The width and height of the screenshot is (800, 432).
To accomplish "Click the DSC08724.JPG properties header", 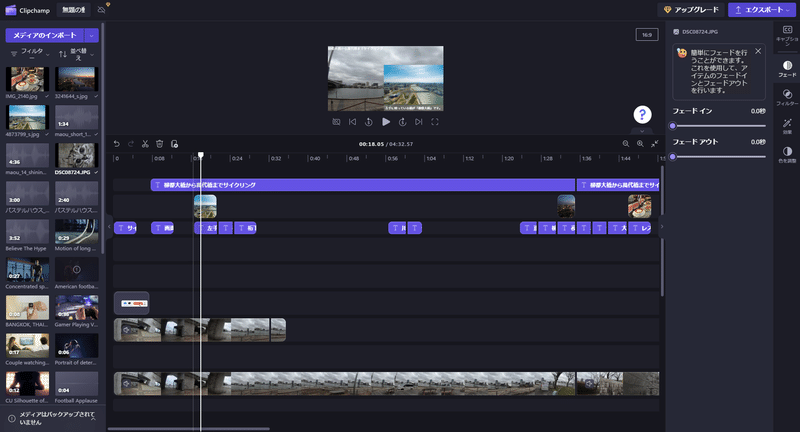I will (x=696, y=32).
